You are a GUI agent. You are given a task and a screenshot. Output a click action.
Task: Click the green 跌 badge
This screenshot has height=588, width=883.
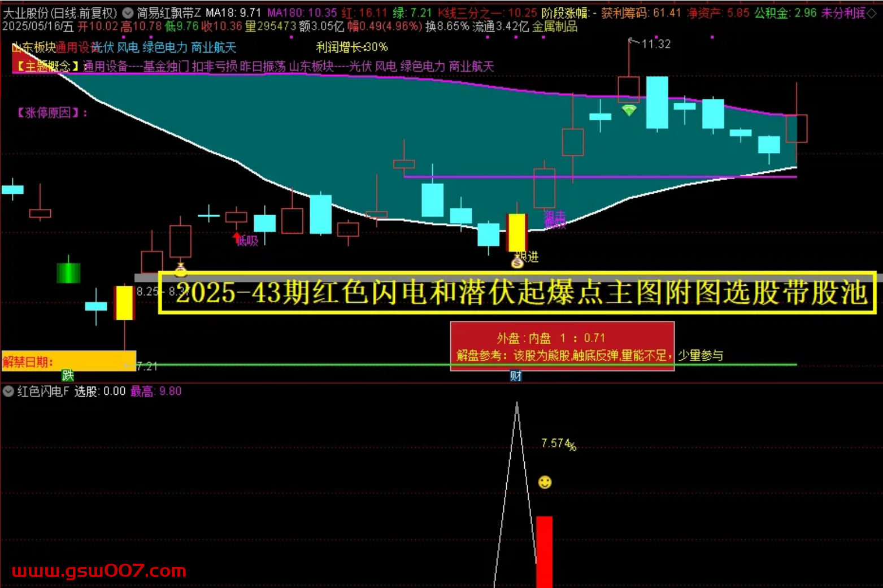pos(68,375)
